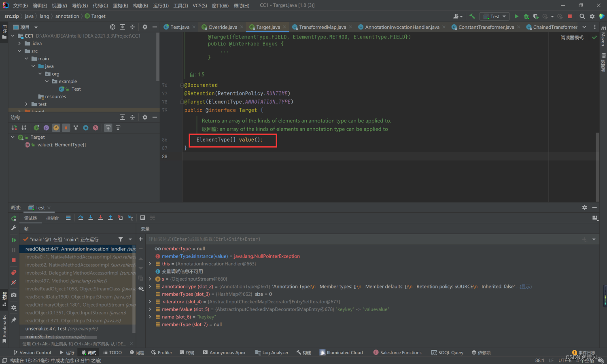The width and height of the screenshot is (607, 364).
Task: Toggle Show Lambdas pink lambda icon
Action: 96,128
